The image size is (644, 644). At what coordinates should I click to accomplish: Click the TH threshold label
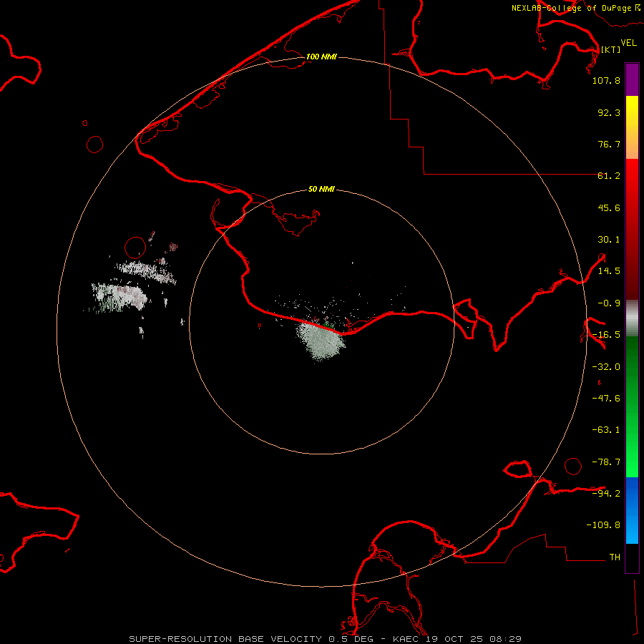[615, 557]
